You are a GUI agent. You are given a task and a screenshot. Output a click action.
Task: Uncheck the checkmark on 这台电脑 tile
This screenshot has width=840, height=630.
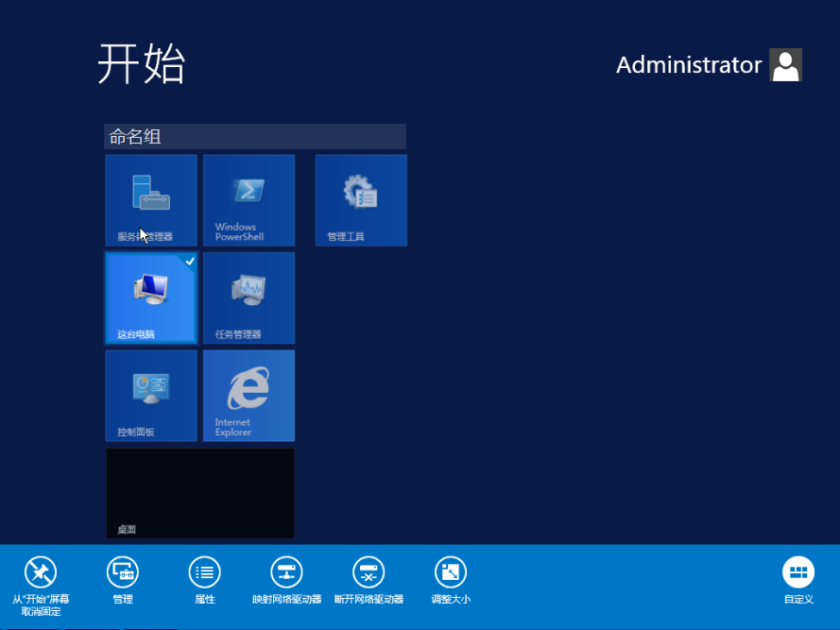coord(190,262)
